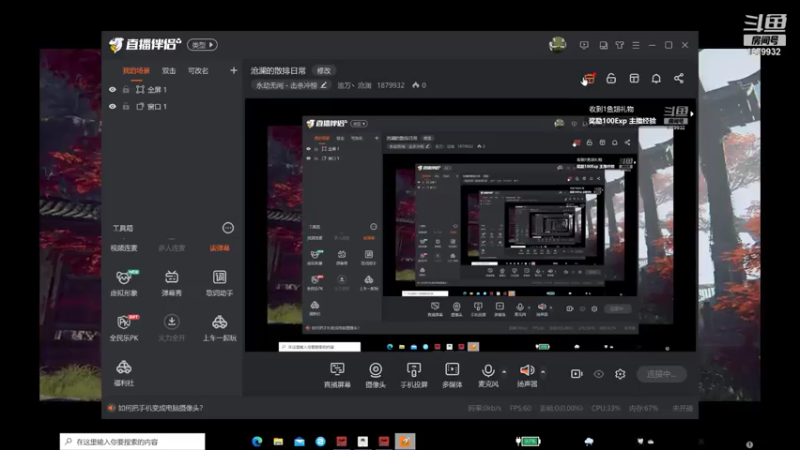The height and width of the screenshot is (450, 800).
Task: Click the room number 1879932 text
Action: [391, 85]
